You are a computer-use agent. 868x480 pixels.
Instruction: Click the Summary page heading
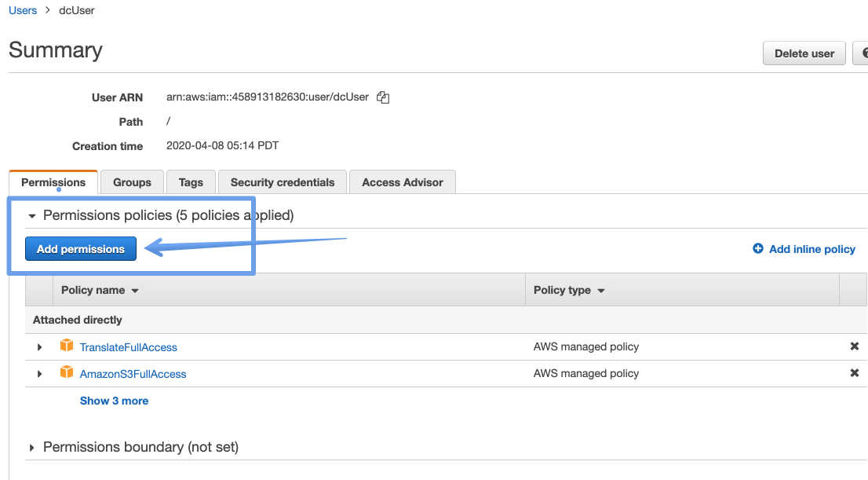[56, 49]
